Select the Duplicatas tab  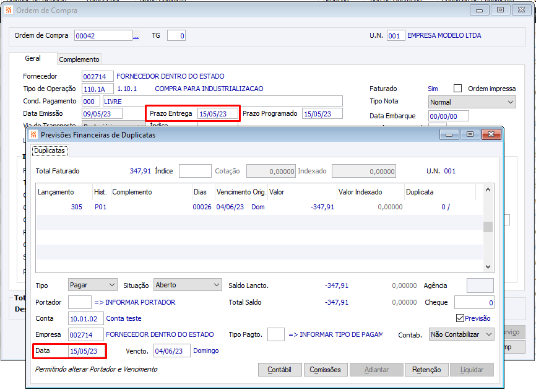click(x=50, y=150)
